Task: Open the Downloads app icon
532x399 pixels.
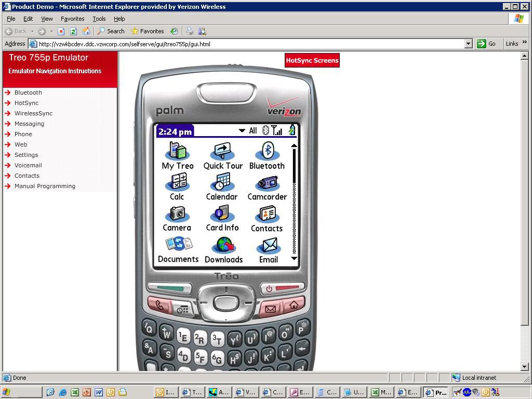Action: pos(223,249)
